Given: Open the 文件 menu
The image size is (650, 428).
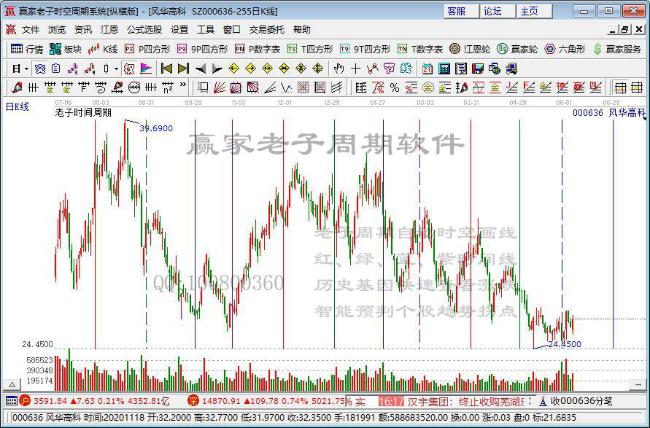Looking at the screenshot, I should click(x=30, y=30).
